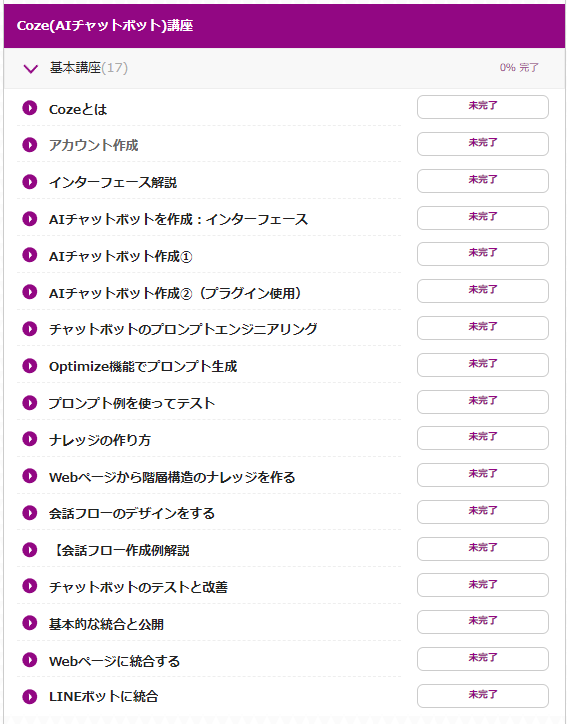The width and height of the screenshot is (567, 724).
Task: Select play icon beside AIチャットボット作成①
Action: coord(30,255)
